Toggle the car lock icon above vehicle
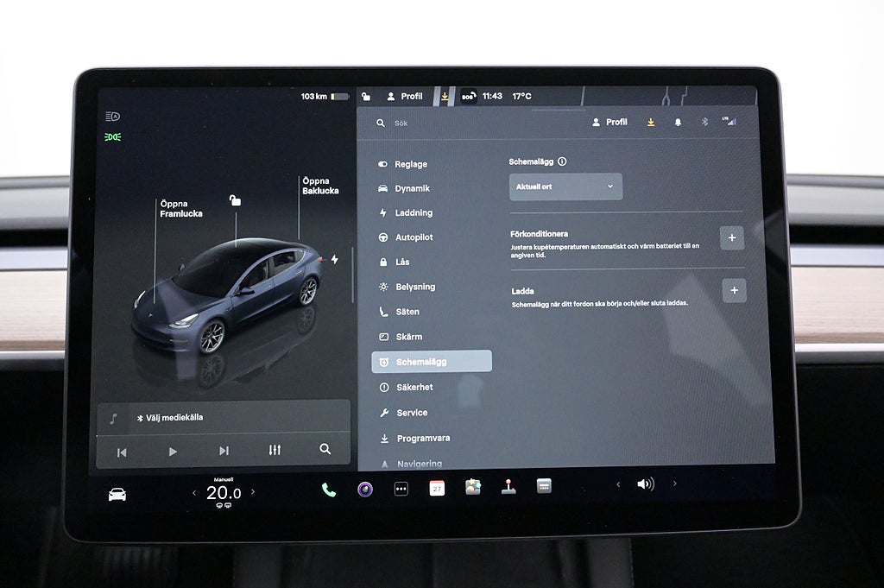 coord(235,200)
